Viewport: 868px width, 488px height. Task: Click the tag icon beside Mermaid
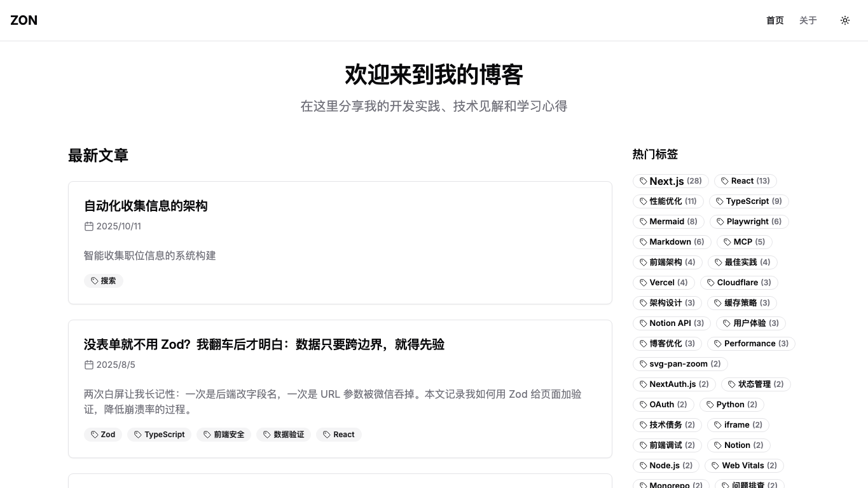point(644,221)
